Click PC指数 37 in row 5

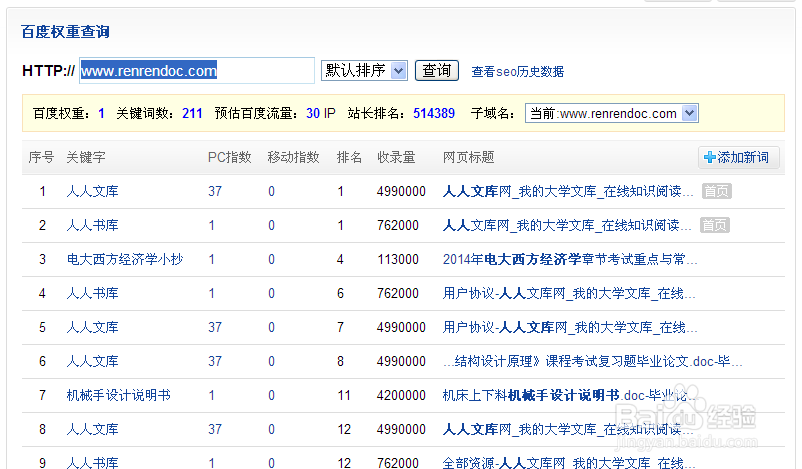tap(215, 327)
